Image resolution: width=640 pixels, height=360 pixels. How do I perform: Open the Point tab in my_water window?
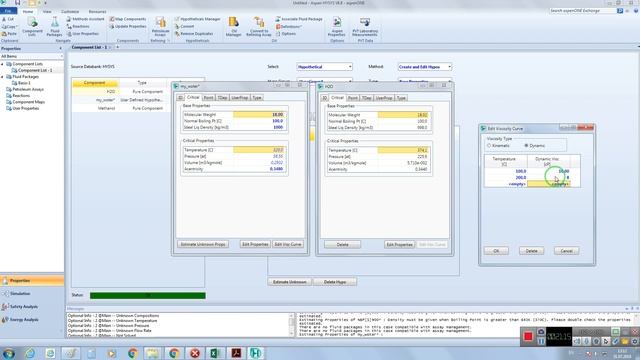pyautogui.click(x=209, y=98)
